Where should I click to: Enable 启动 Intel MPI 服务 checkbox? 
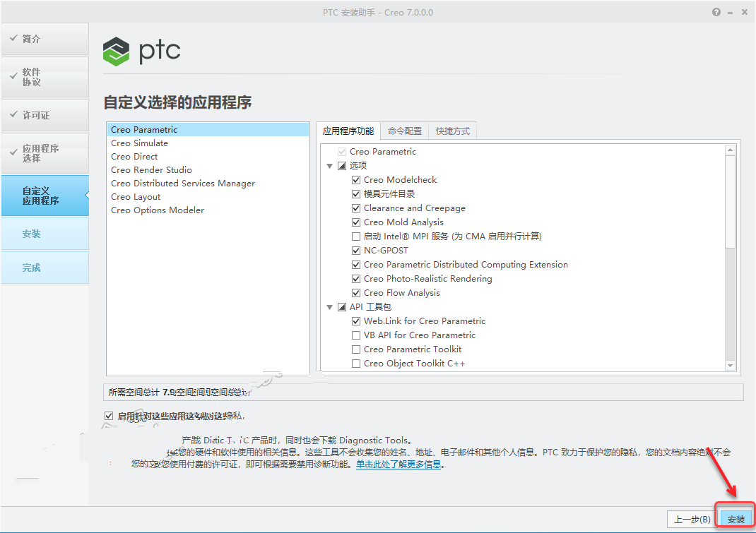coord(356,236)
